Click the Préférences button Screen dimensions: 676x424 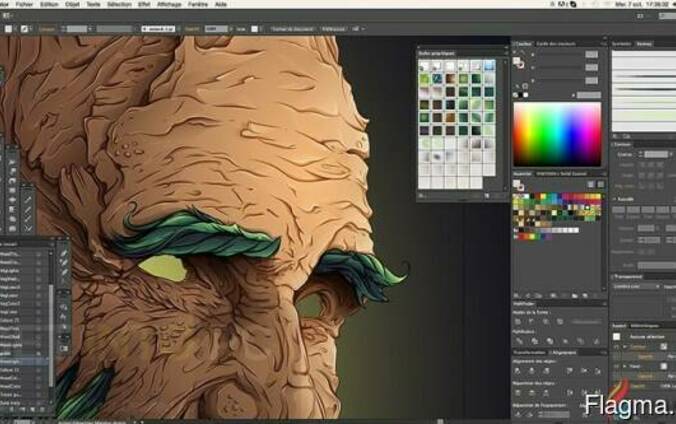point(333,29)
